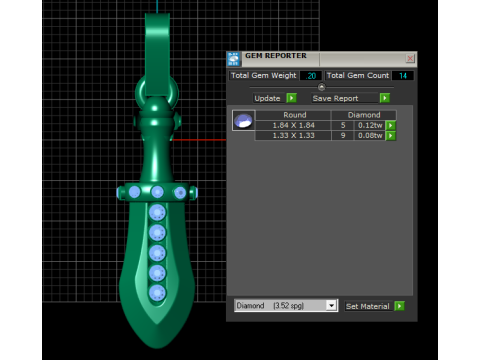The height and width of the screenshot is (360, 480).
Task: Click the quantity 5 cell
Action: pyautogui.click(x=343, y=125)
